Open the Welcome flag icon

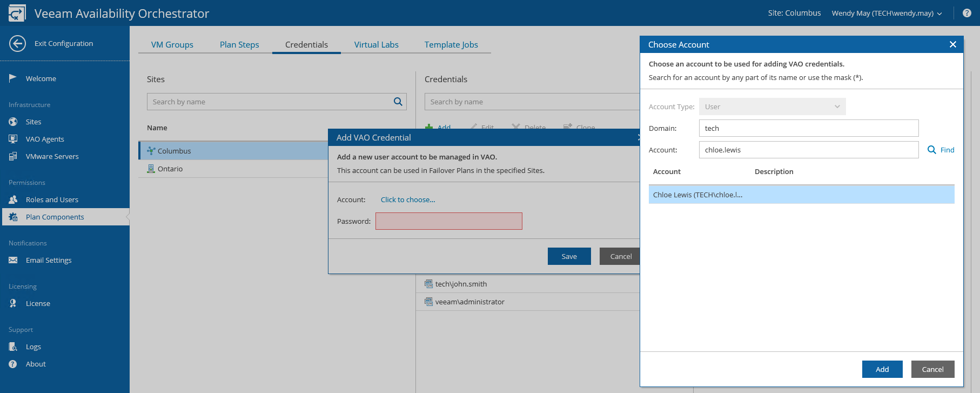pos(13,78)
